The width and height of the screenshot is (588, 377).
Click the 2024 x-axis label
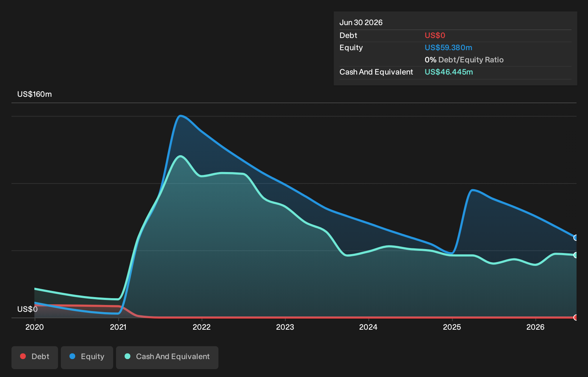point(368,327)
